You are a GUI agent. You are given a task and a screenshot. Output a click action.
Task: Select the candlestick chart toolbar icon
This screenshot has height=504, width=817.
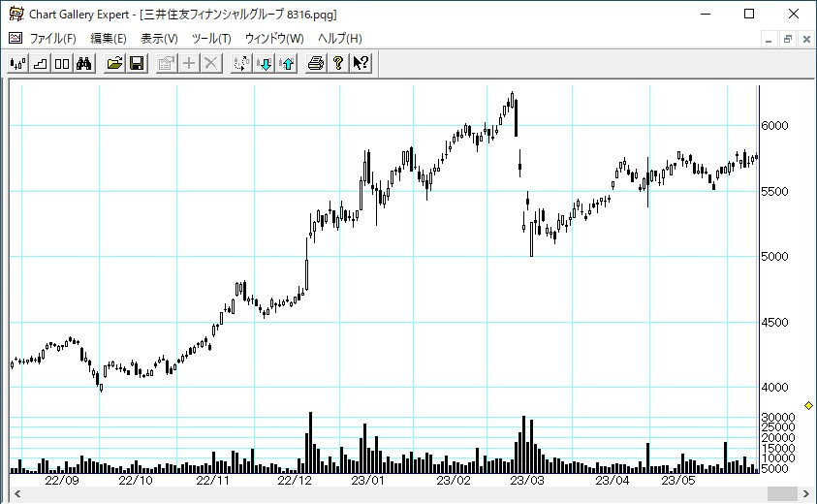point(17,64)
